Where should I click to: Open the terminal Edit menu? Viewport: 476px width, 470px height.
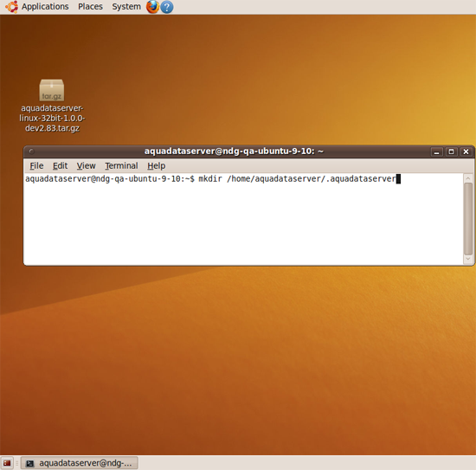tap(60, 166)
